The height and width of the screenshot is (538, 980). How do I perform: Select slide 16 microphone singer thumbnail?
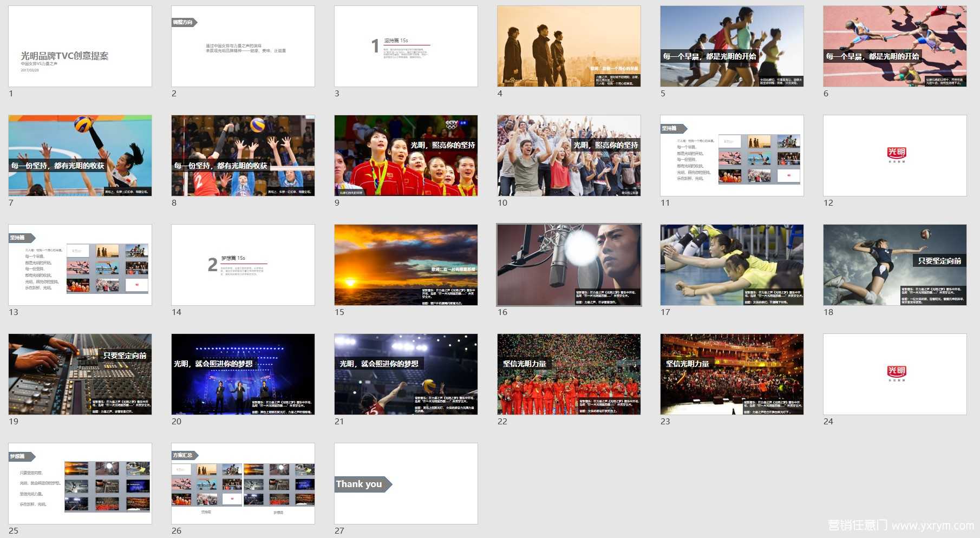click(569, 265)
